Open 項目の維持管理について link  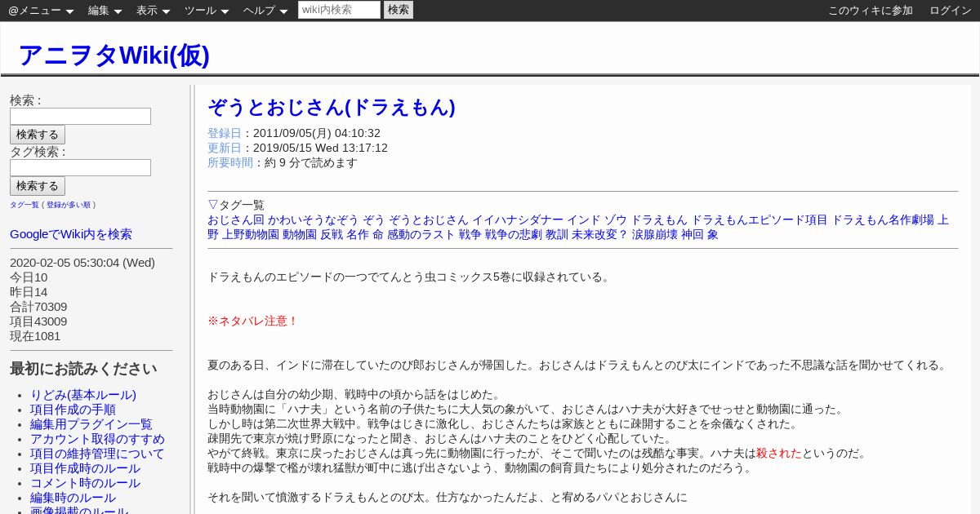(97, 454)
